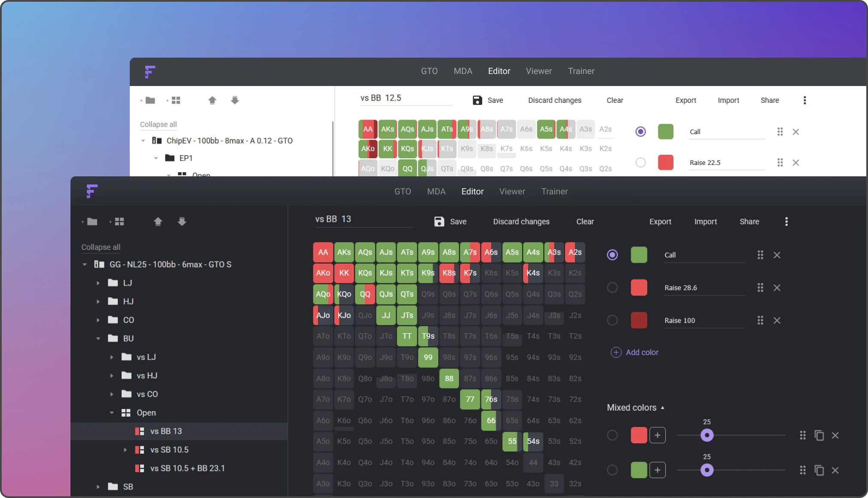
Task: Click the Save disk icon in dark editor
Action: (439, 221)
